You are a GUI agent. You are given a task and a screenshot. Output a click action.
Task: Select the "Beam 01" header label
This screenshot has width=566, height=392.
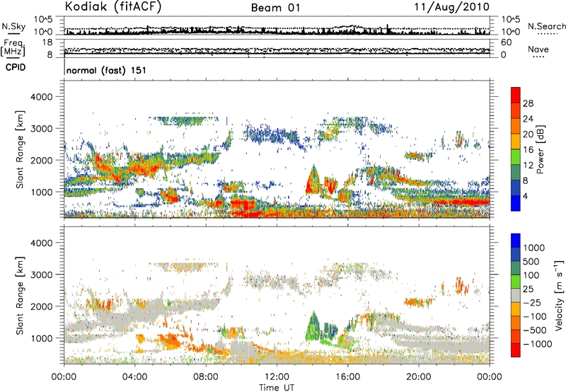tap(275, 8)
